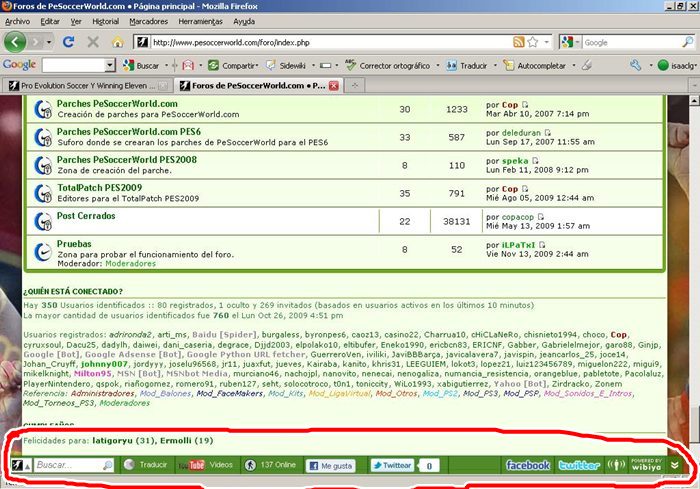700x489 pixels.
Task: Click the Google toolbar Buscar button
Action: [x=141, y=66]
